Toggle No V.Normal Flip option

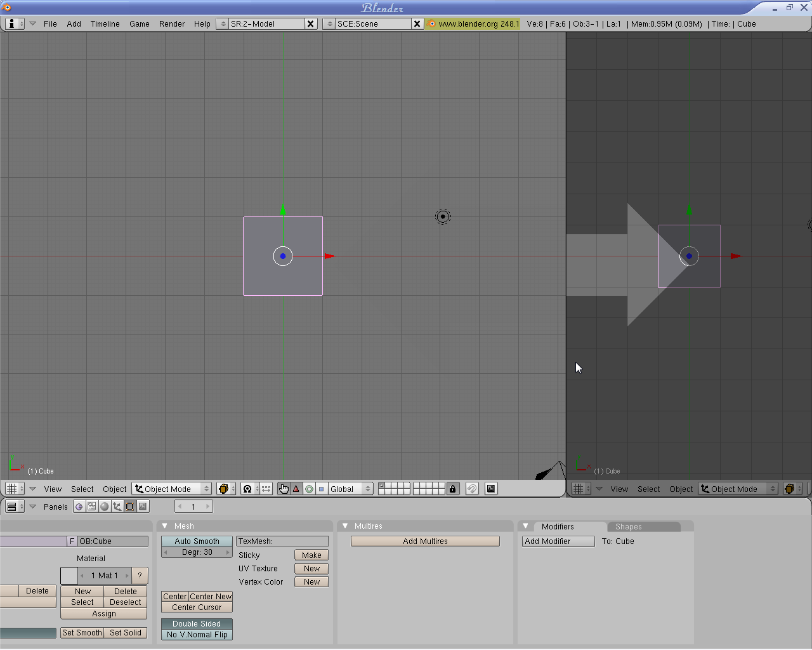pyautogui.click(x=197, y=635)
